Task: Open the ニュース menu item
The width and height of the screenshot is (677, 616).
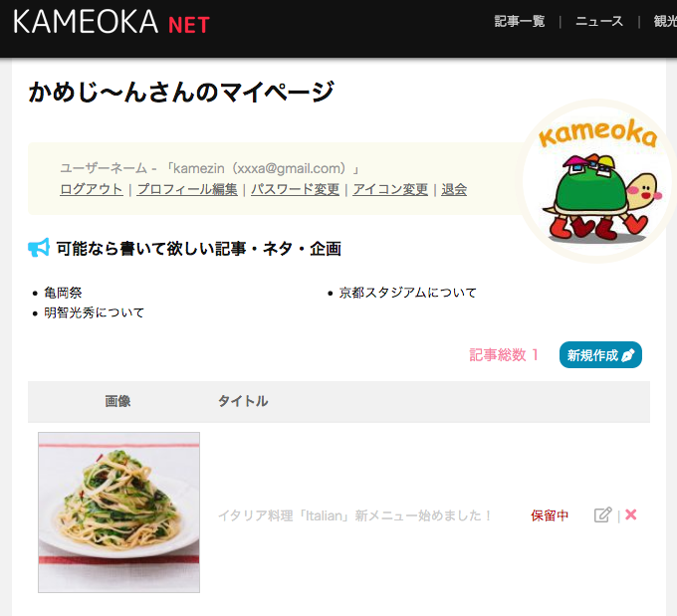Action: click(x=599, y=21)
